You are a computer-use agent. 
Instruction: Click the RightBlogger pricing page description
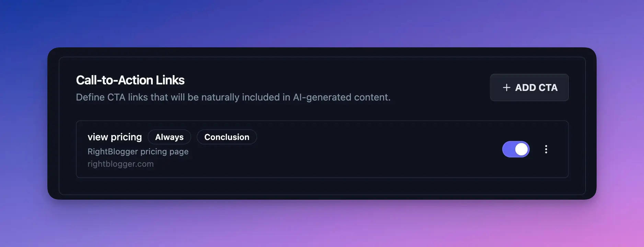(138, 152)
